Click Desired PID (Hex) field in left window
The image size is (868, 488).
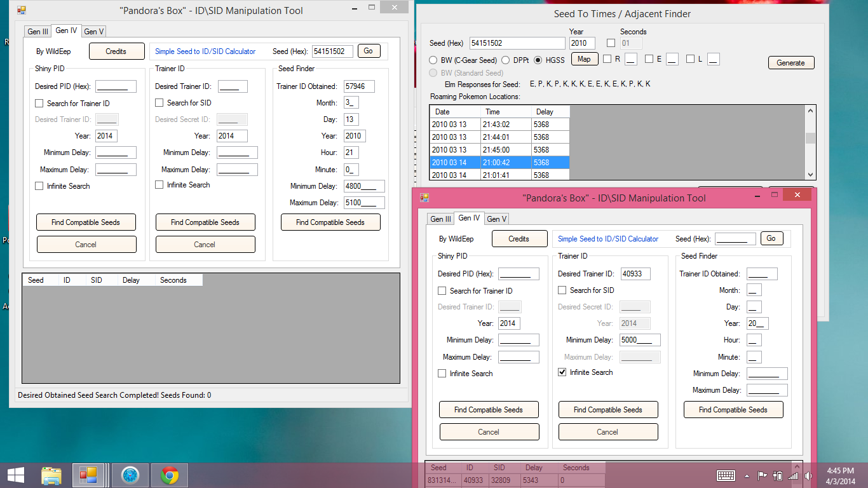point(116,86)
